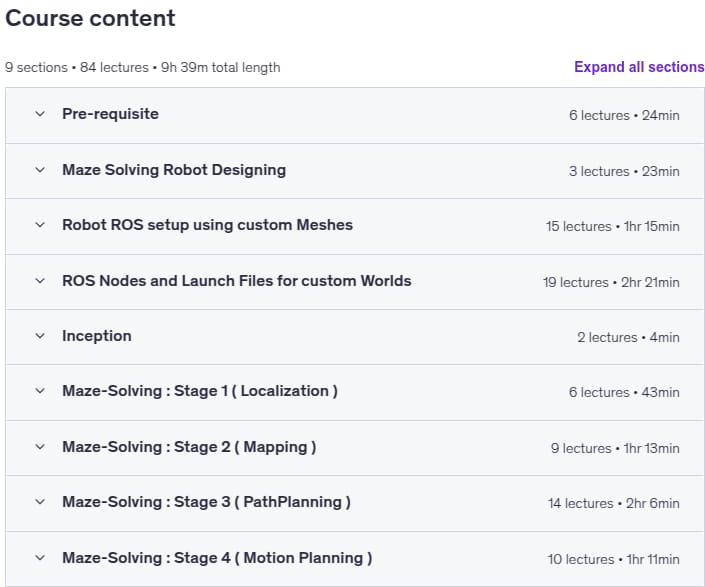Click the 14 lectures • 2hr 6min label
The image size is (705, 587).
click(613, 503)
